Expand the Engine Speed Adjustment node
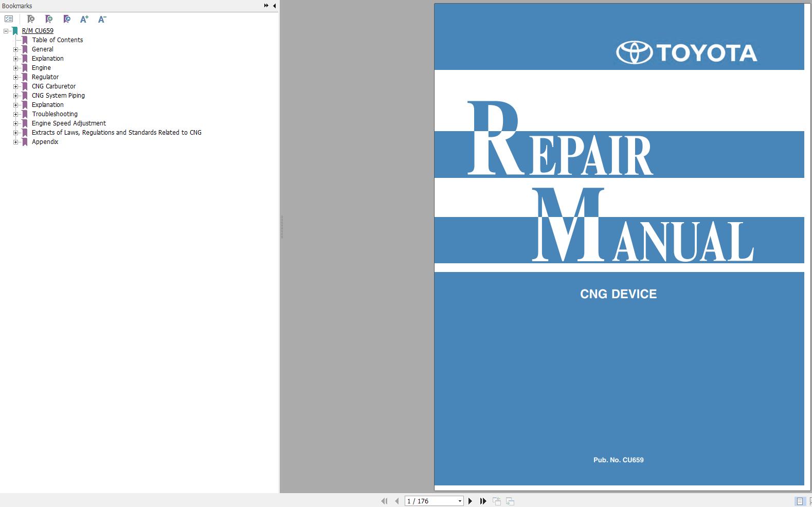Viewport: 812px width, 507px height. tap(15, 123)
